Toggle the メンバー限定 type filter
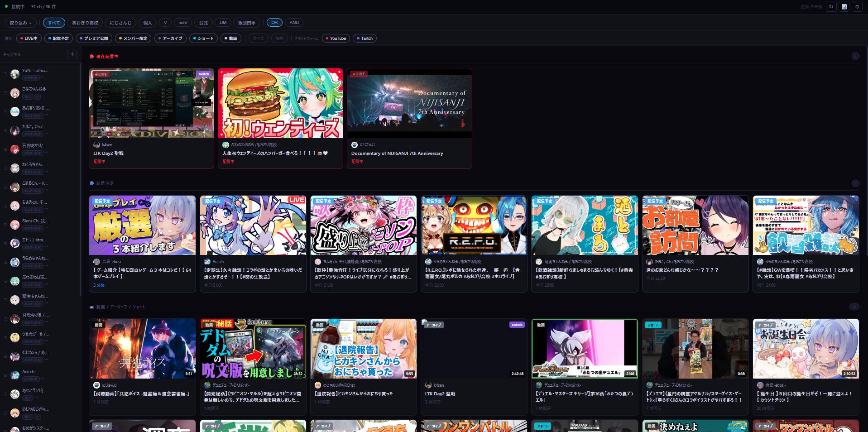868x432 pixels. pos(133,38)
